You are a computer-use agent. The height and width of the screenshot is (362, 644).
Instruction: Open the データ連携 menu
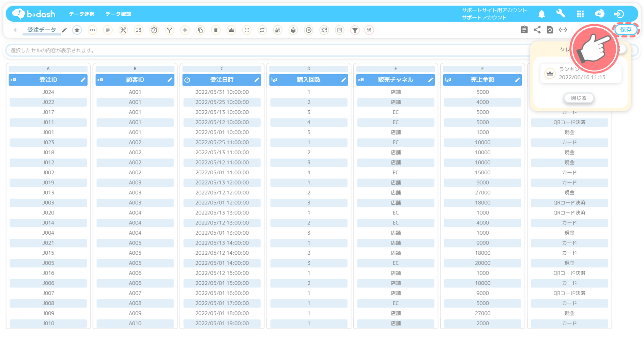pos(81,14)
